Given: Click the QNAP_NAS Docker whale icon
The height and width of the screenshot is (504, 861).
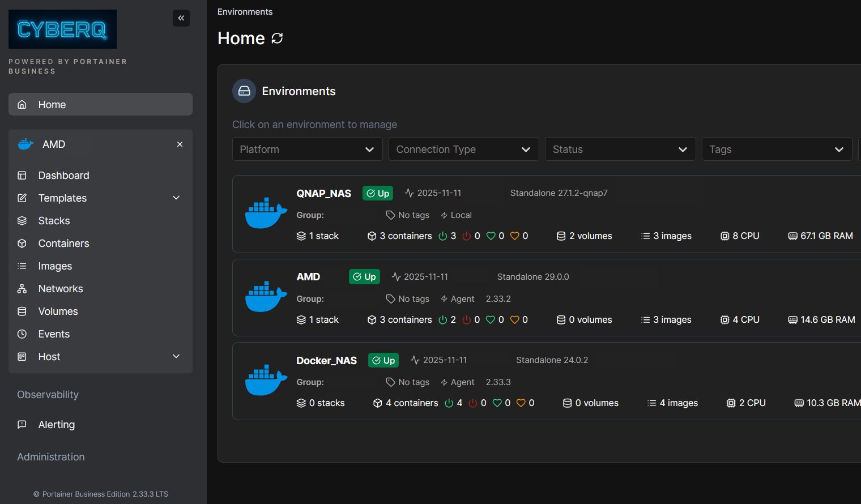Looking at the screenshot, I should click(x=266, y=213).
